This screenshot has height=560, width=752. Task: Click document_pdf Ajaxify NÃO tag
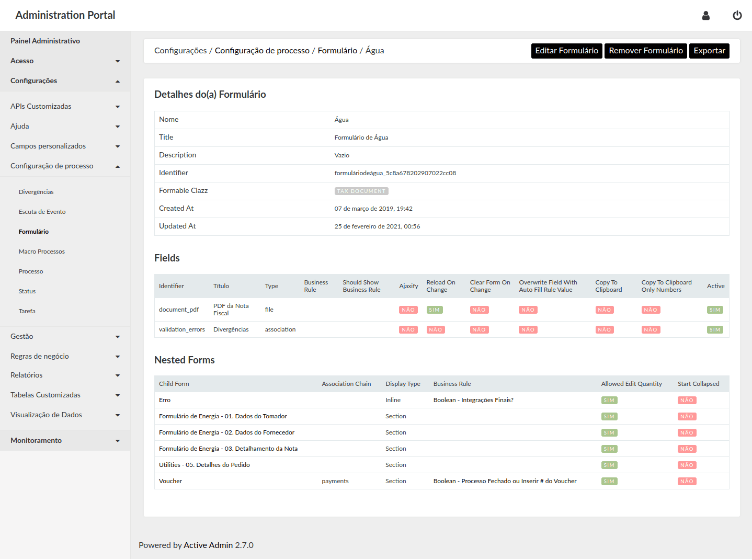408,310
